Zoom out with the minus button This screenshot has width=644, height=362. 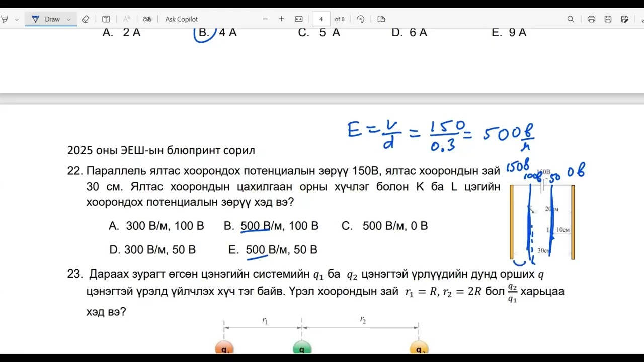pos(265,19)
